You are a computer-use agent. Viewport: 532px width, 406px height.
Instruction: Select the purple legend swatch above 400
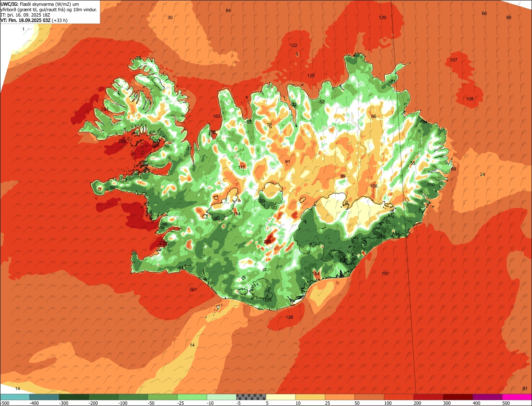(488, 397)
